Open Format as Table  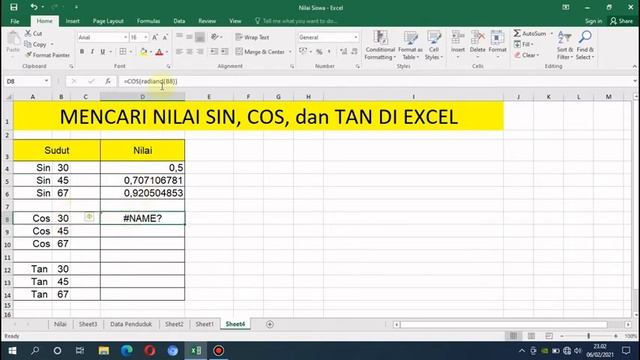click(410, 45)
